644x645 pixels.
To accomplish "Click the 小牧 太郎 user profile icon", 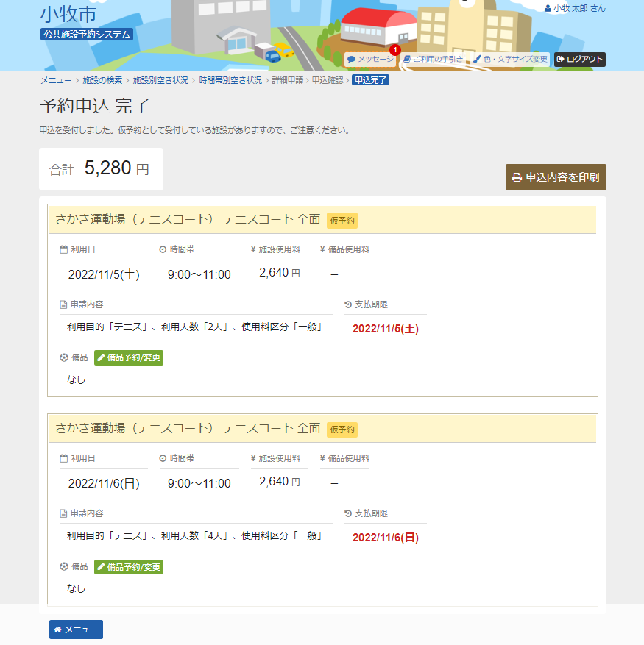I will [x=548, y=8].
